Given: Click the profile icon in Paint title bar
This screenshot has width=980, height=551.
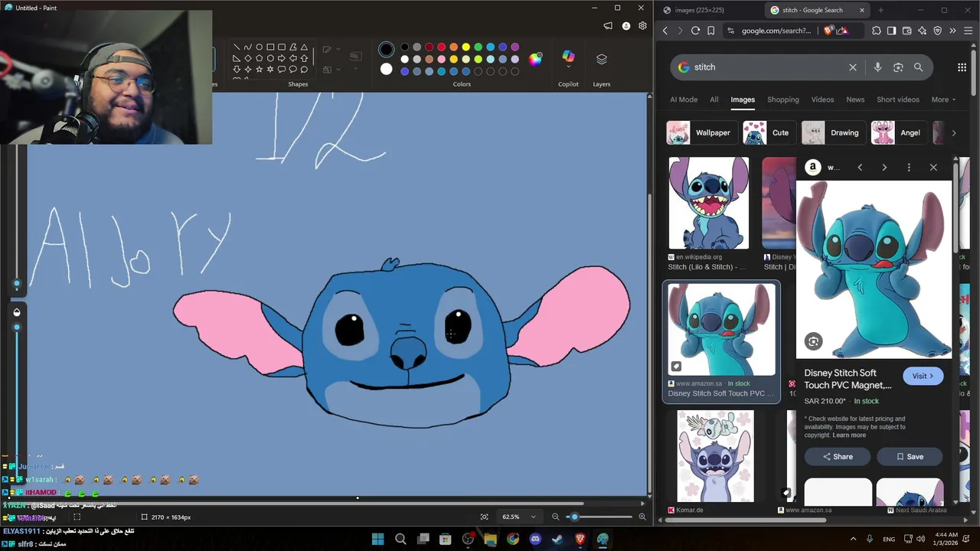Looking at the screenshot, I should tap(626, 26).
